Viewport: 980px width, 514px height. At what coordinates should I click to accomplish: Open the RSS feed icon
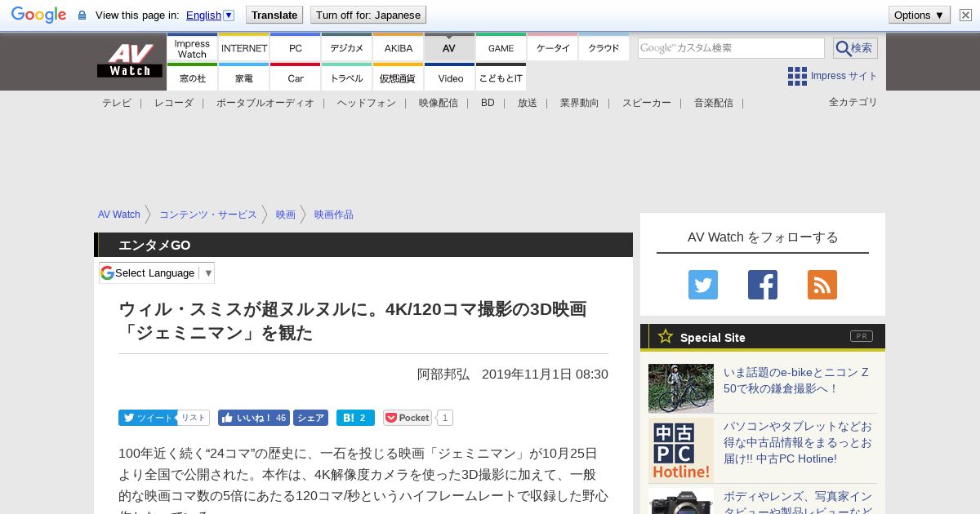pyautogui.click(x=822, y=285)
